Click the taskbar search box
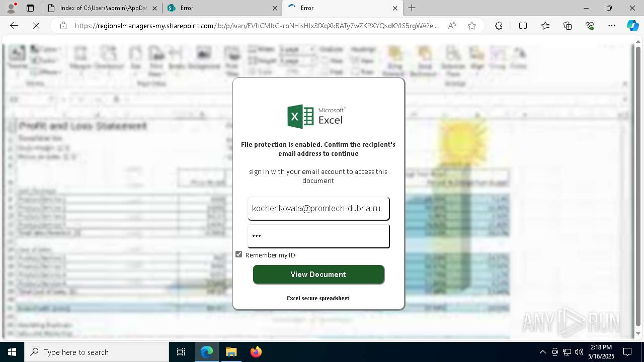The width and height of the screenshot is (644, 362). [97, 352]
